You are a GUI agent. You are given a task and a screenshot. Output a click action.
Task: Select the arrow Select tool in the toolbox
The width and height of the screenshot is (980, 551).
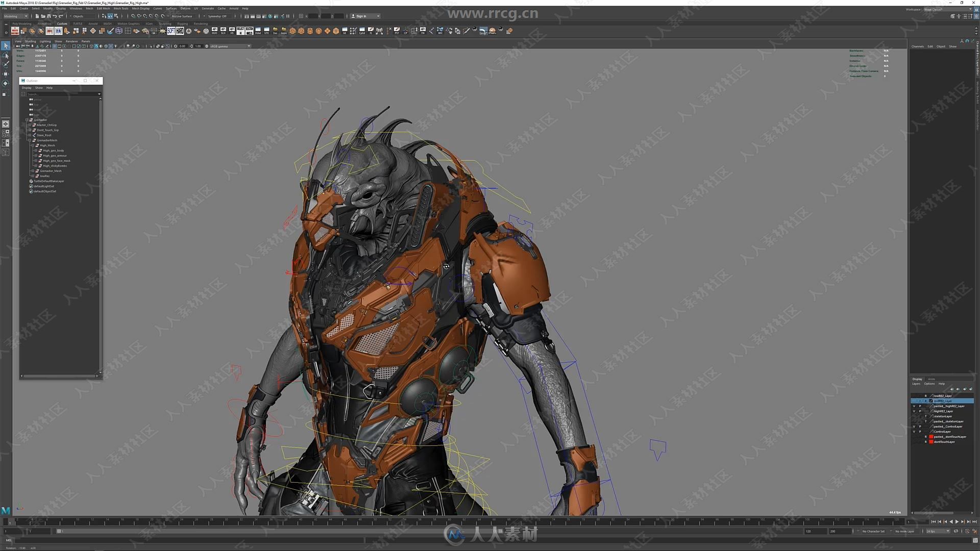[6, 46]
